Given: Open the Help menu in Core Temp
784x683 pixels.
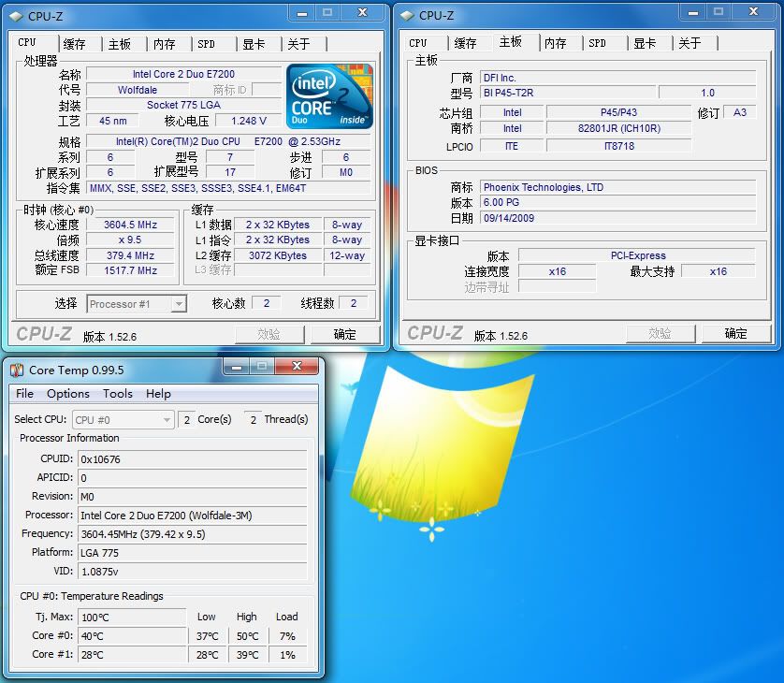Looking at the screenshot, I should click(x=159, y=394).
